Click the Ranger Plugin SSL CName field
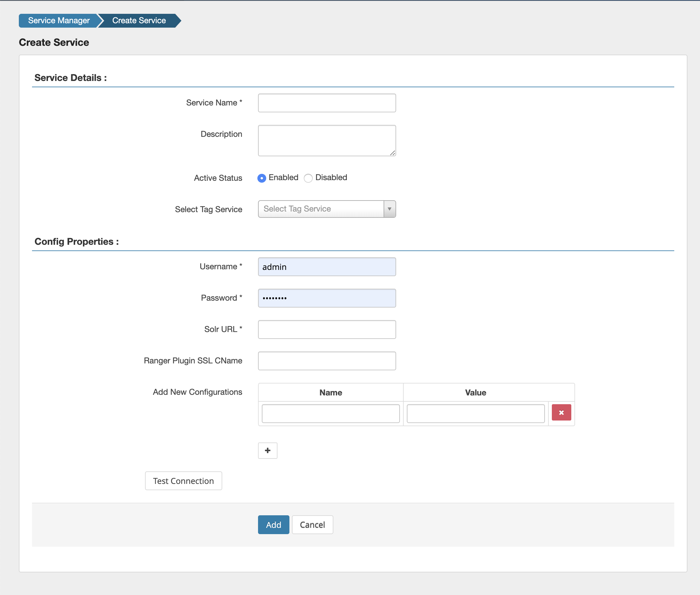Viewport: 700px width, 595px height. 326,361
